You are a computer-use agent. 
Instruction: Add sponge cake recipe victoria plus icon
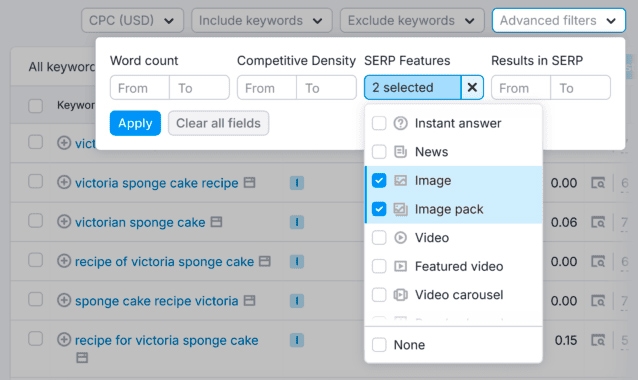coord(64,300)
